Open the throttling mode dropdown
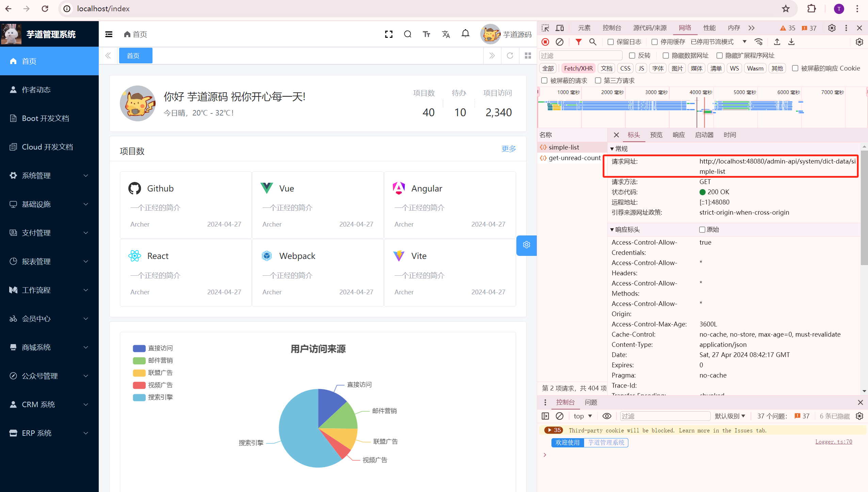The image size is (868, 492). 719,42
